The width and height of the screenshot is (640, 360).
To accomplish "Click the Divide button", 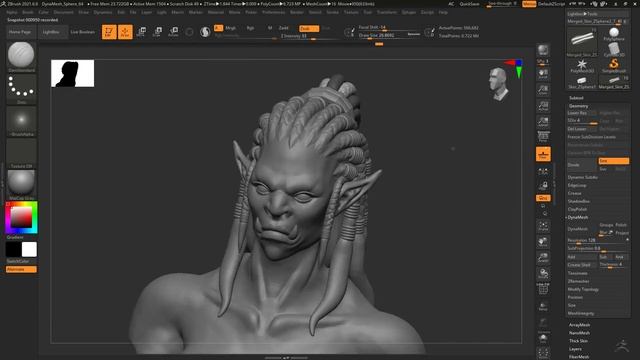I will [582, 164].
